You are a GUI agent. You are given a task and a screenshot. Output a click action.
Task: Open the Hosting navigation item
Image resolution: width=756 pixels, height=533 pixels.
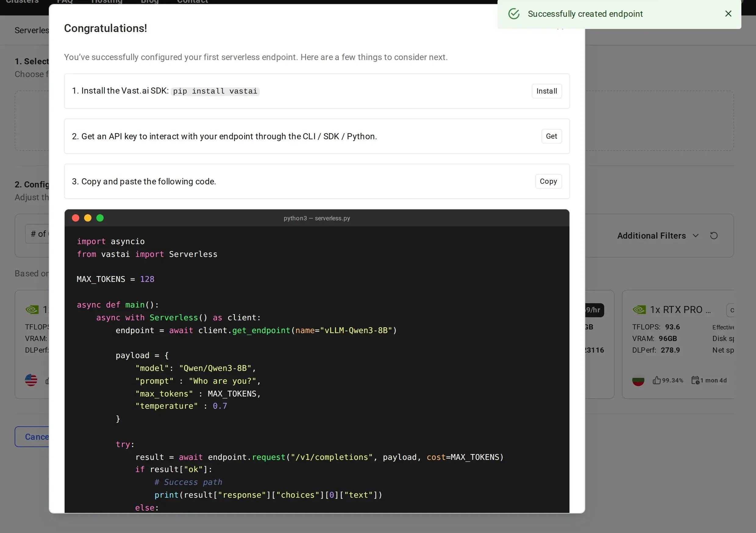(x=107, y=2)
